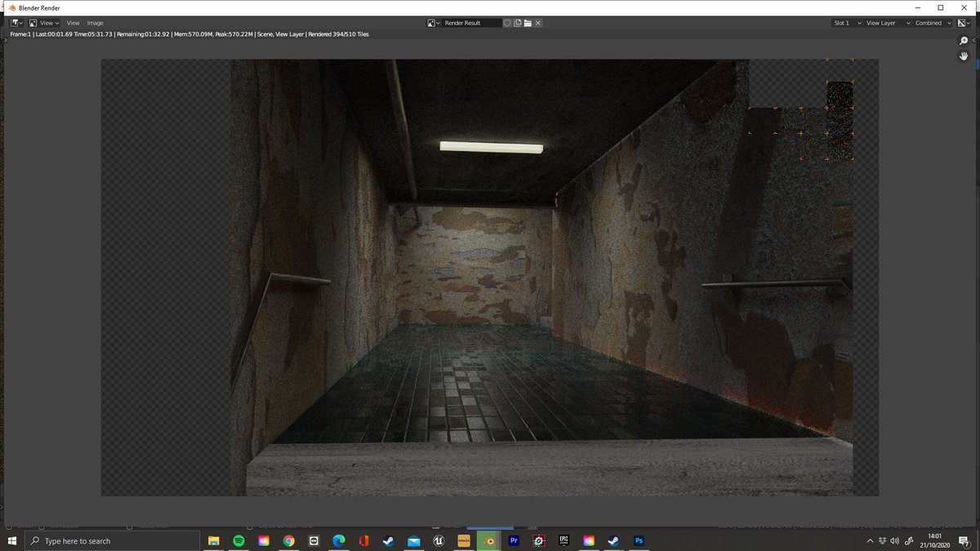This screenshot has width=980, height=551.
Task: Open Epic Games Launcher from the taskbar
Action: [x=563, y=540]
